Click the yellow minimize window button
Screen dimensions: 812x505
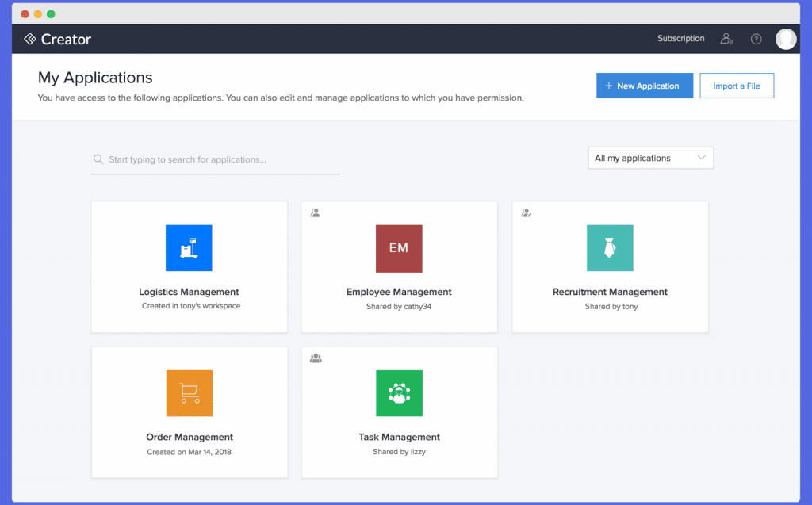coord(38,14)
